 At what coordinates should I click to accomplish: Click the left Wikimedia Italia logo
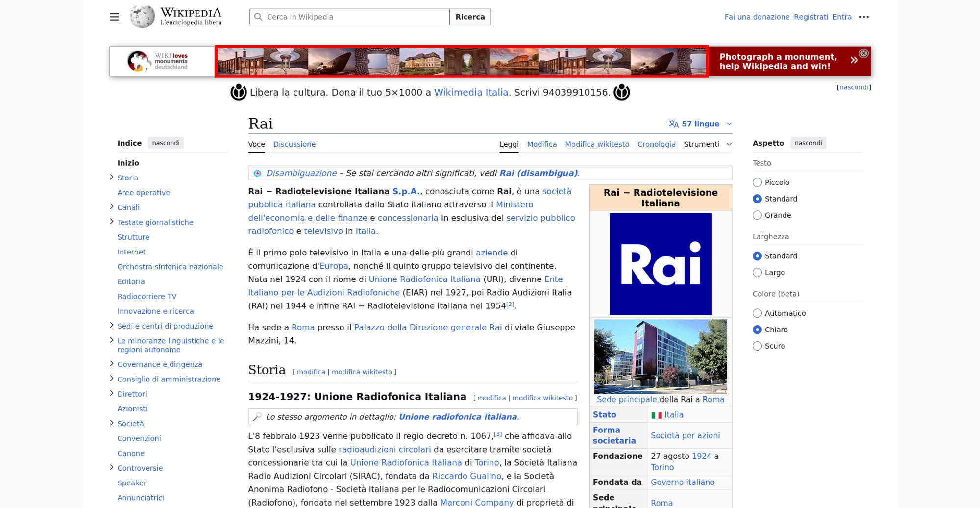(239, 92)
